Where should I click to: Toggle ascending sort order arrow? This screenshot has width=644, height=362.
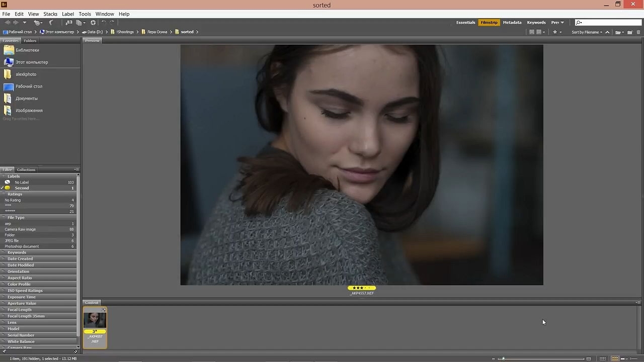point(607,32)
